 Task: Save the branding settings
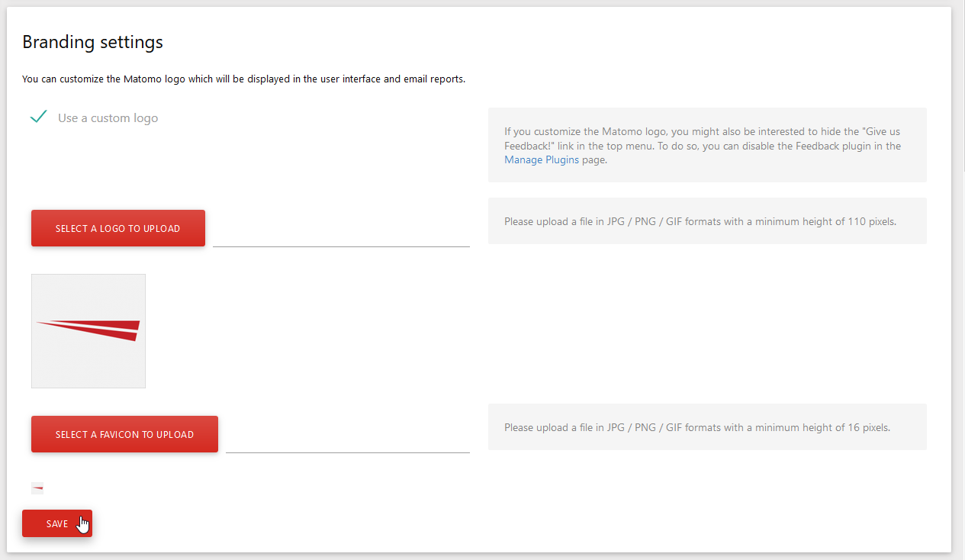pyautogui.click(x=57, y=523)
